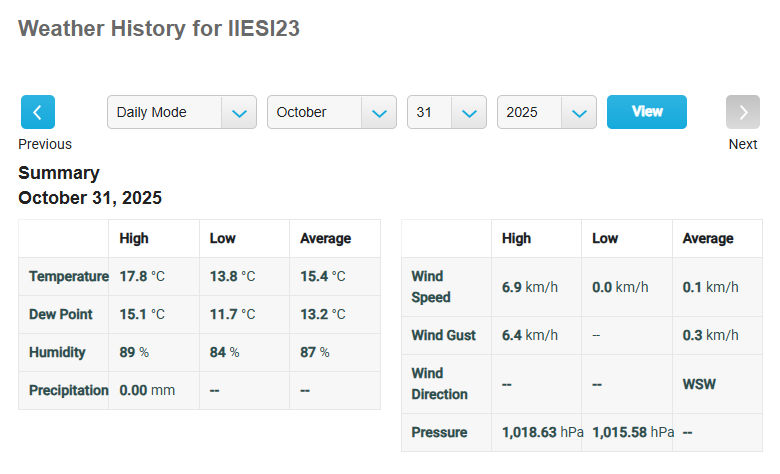Click the Wind Speed row label
This screenshot has width=780, height=474.
tap(431, 287)
